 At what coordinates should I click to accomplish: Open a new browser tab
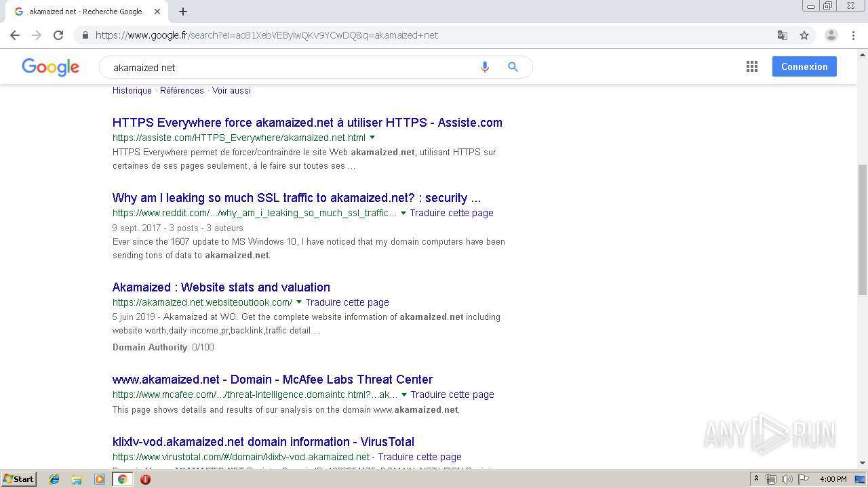(x=182, y=12)
